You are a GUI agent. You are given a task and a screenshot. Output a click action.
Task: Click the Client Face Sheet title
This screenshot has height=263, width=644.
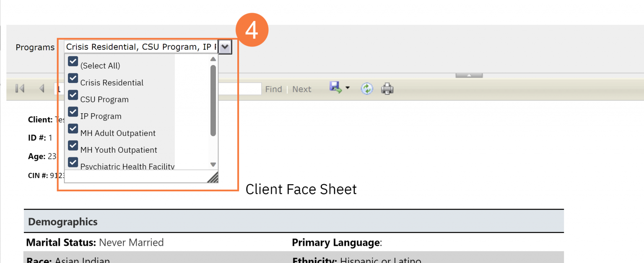[301, 189]
